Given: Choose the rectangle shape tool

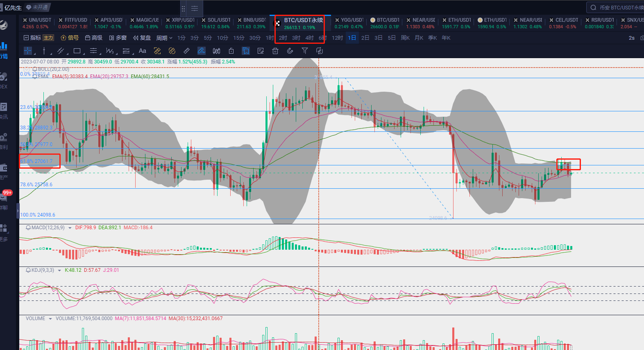Looking at the screenshot, I should coord(77,51).
